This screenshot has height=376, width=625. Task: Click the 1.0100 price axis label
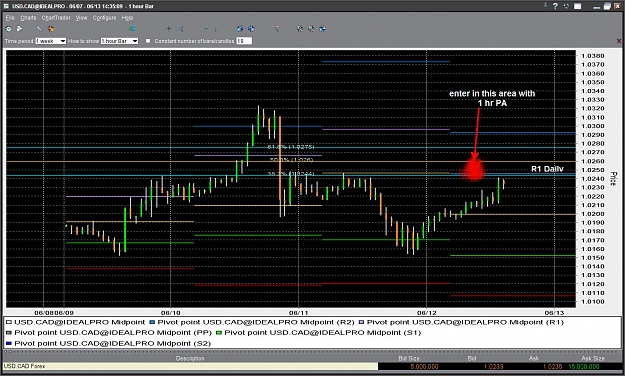(593, 301)
